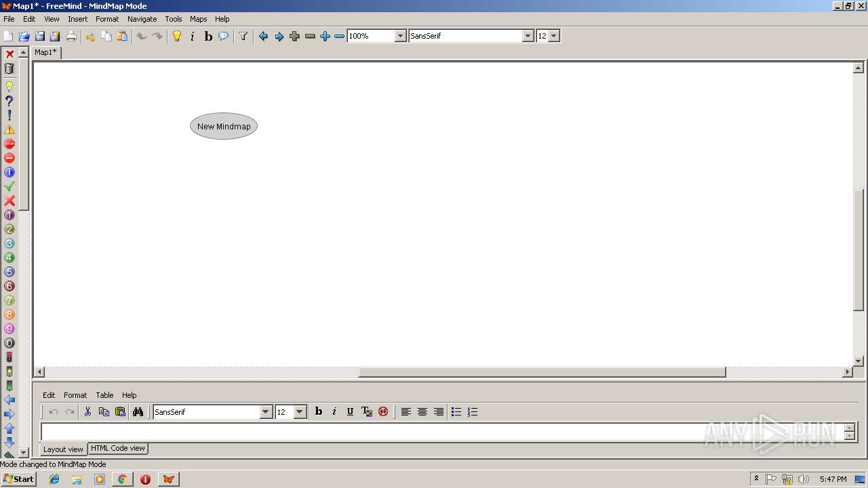The height and width of the screenshot is (488, 868).
Task: Toggle bold on the main toolbar
Action: pyautogui.click(x=208, y=36)
